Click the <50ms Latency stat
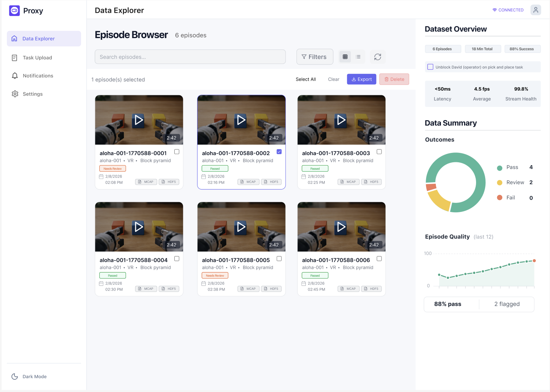550x392 pixels. coord(442,94)
